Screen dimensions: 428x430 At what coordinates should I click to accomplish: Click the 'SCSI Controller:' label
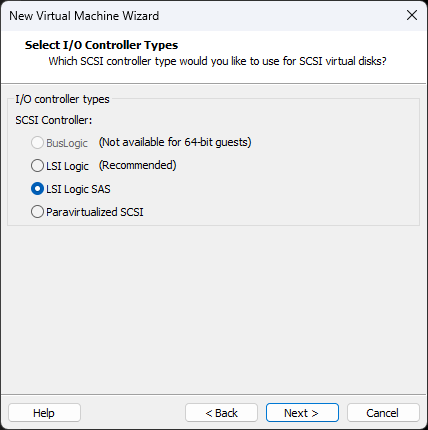(x=54, y=120)
